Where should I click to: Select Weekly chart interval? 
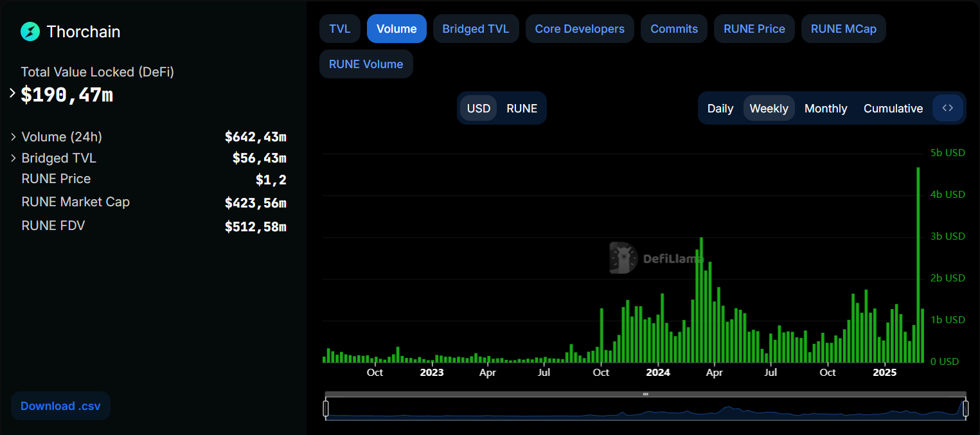pyautogui.click(x=769, y=108)
